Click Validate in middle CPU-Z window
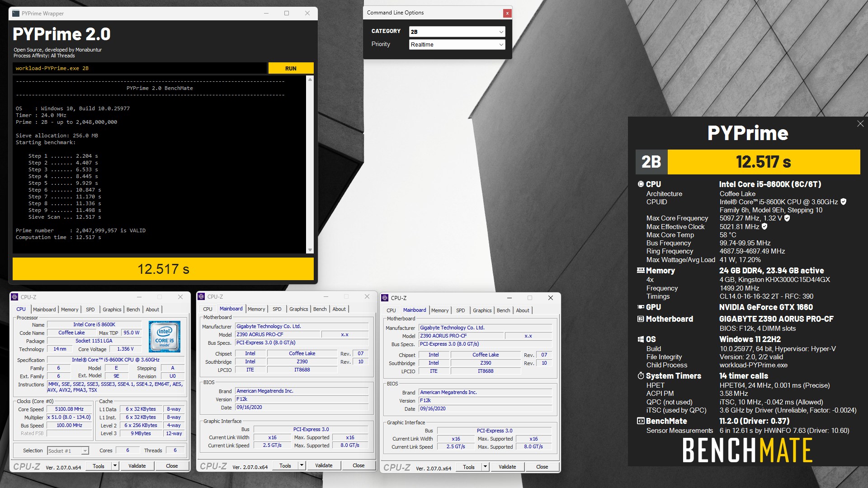The height and width of the screenshot is (488, 868). point(324,465)
